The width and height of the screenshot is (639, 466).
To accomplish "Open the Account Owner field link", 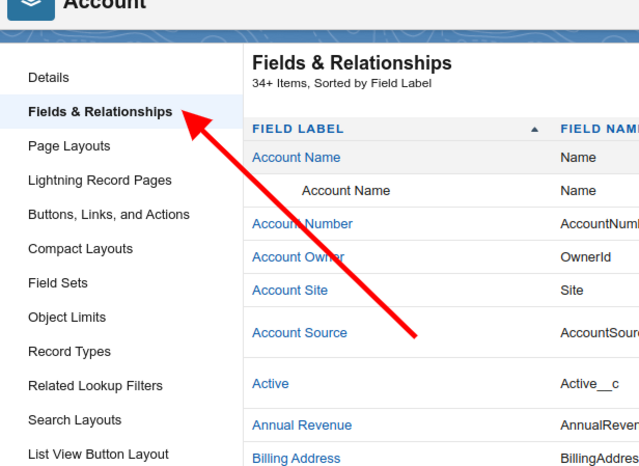I will [298, 257].
